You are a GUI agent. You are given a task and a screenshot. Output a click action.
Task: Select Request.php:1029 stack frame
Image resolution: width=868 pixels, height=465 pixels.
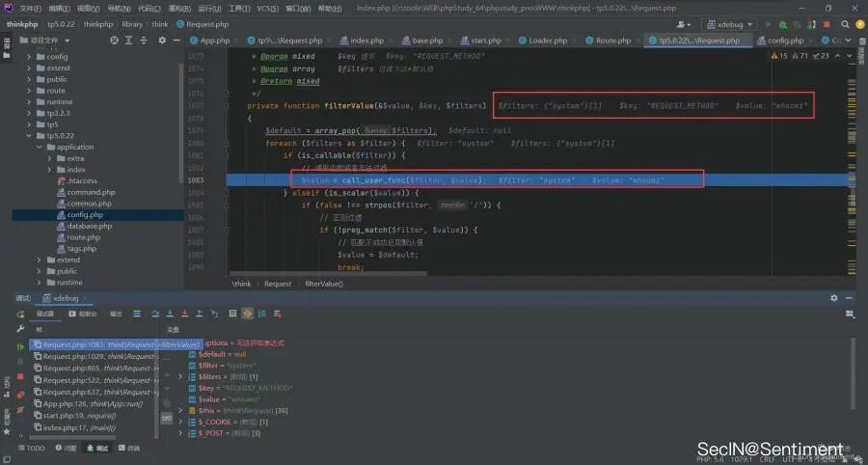pos(95,357)
